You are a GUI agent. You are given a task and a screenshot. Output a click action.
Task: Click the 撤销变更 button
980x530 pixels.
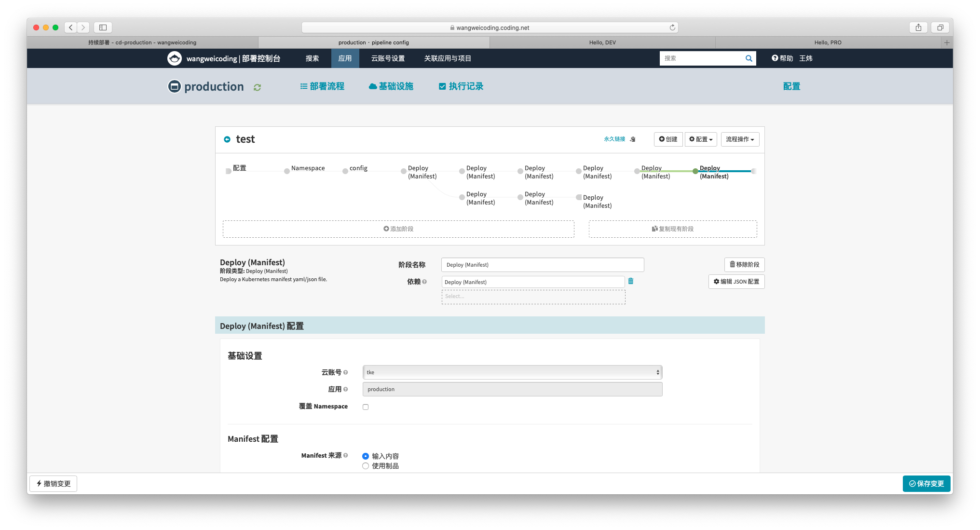[x=54, y=484]
